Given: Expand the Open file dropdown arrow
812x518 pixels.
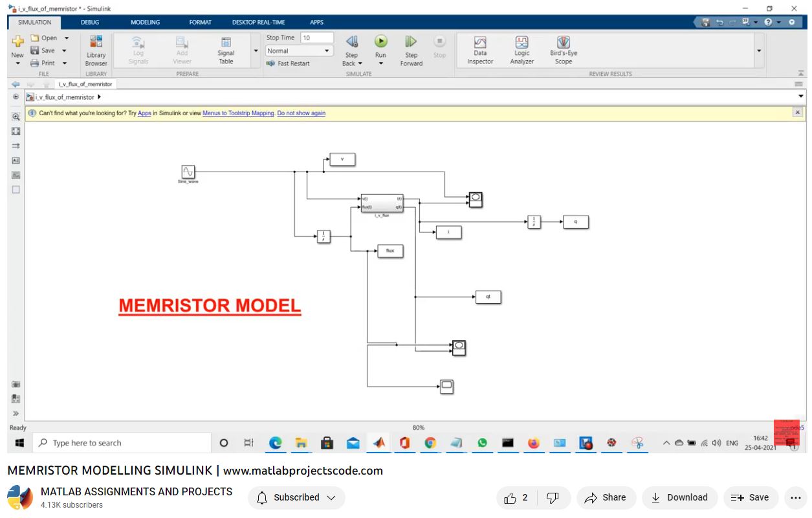Looking at the screenshot, I should [66, 38].
